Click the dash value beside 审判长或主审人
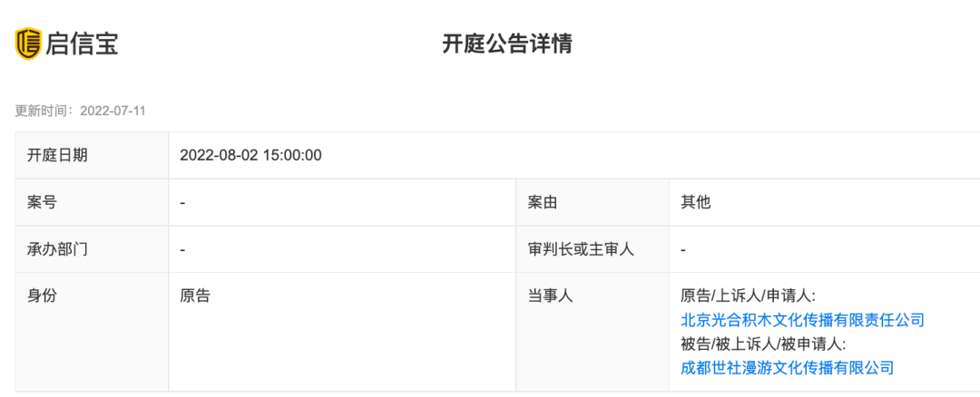980x397 pixels. point(683,249)
